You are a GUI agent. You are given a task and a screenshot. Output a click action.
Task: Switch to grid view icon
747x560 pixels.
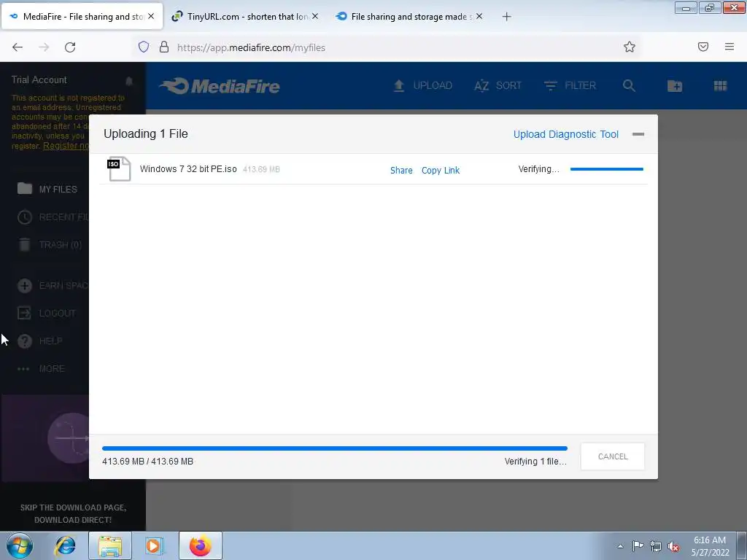(720, 86)
